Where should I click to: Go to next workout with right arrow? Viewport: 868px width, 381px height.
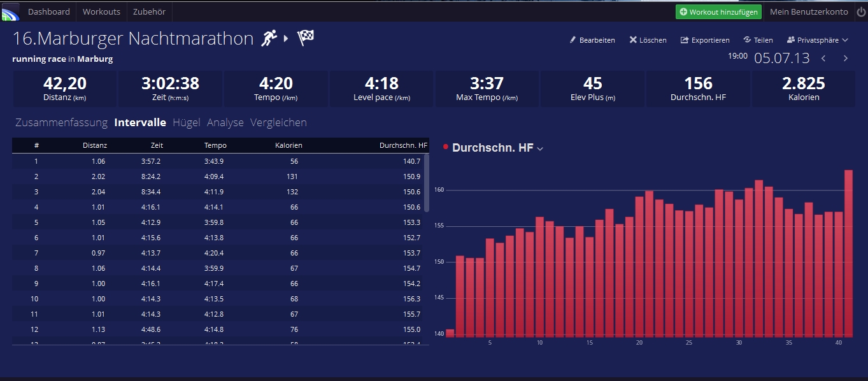[846, 59]
